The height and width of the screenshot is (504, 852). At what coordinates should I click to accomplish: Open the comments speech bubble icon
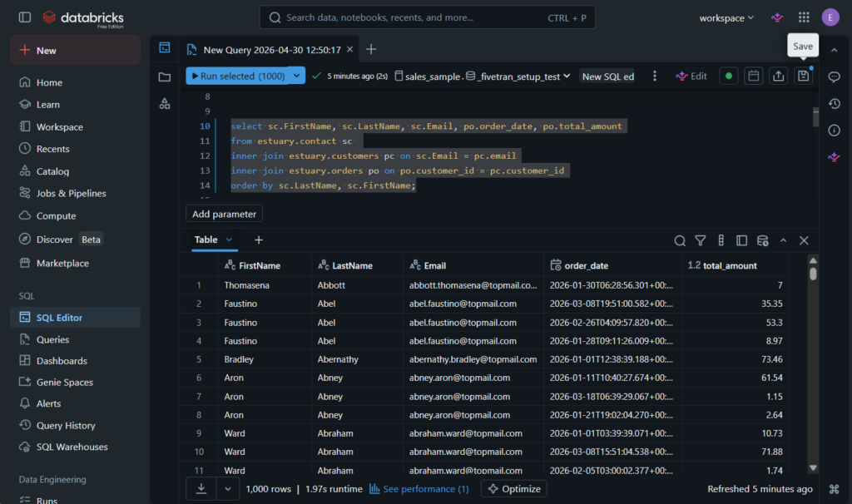coord(834,77)
